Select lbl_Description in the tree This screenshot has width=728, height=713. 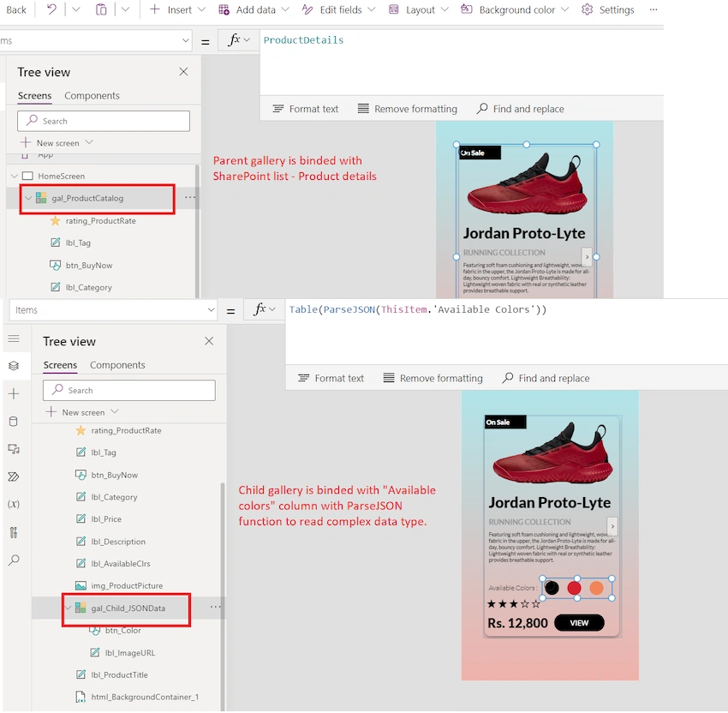click(118, 542)
